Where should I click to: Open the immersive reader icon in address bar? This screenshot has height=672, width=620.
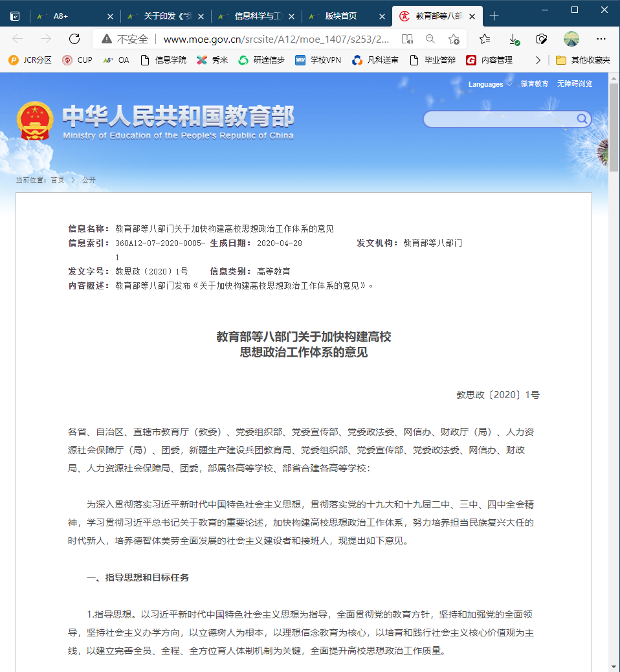(x=406, y=39)
